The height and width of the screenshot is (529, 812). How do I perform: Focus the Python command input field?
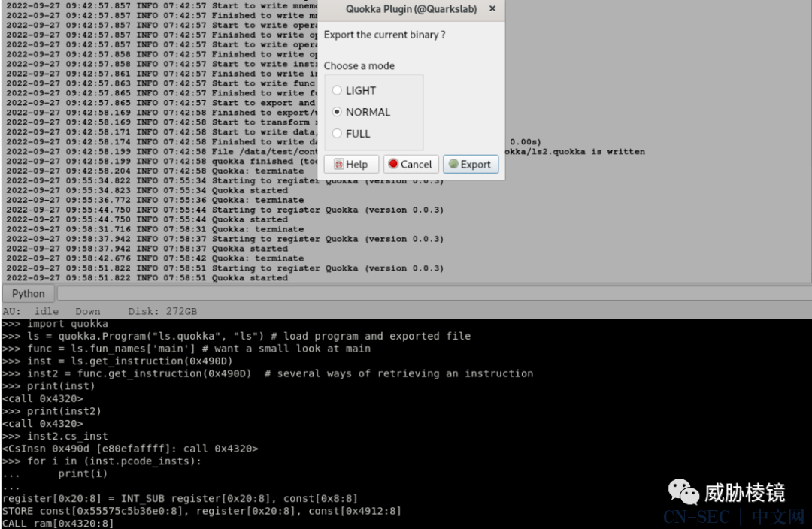click(x=434, y=294)
